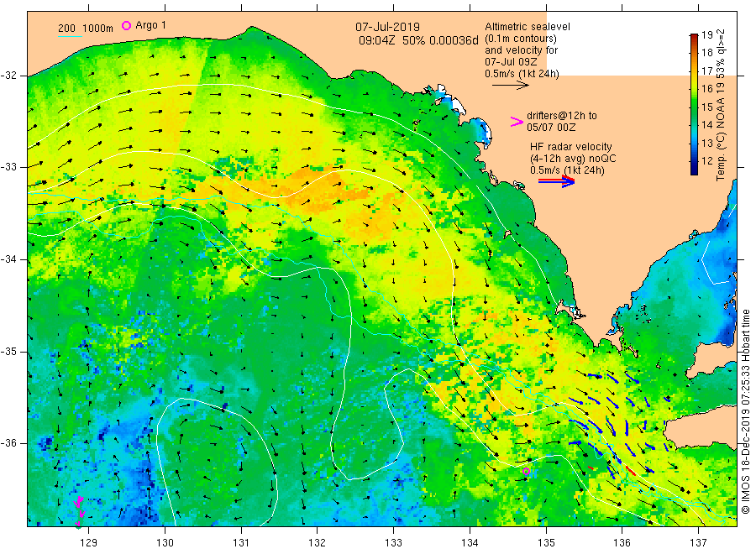The image size is (756, 554).
Task: Click the 131 longitude axis label
Action: (241, 543)
